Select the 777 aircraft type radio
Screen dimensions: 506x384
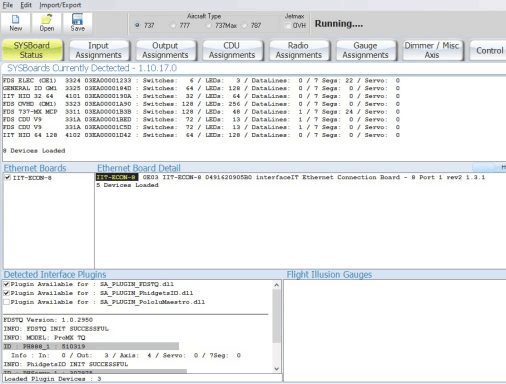173,26
